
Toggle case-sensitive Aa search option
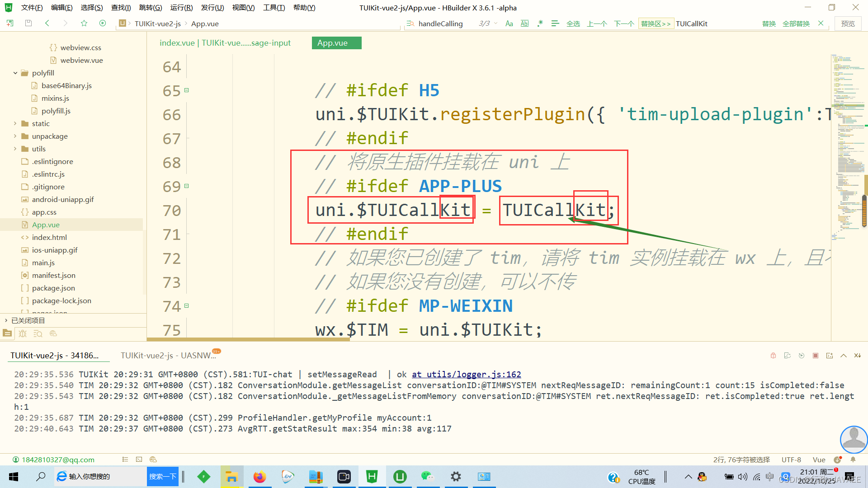509,23
